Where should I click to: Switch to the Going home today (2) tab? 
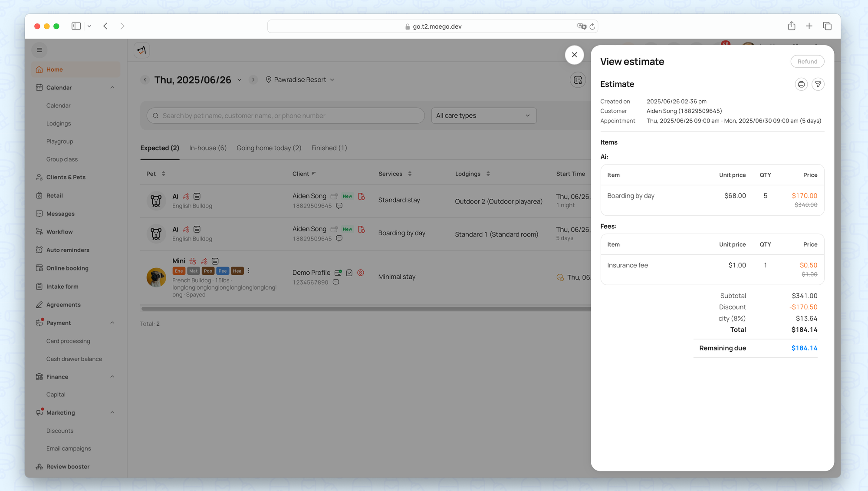pos(269,148)
